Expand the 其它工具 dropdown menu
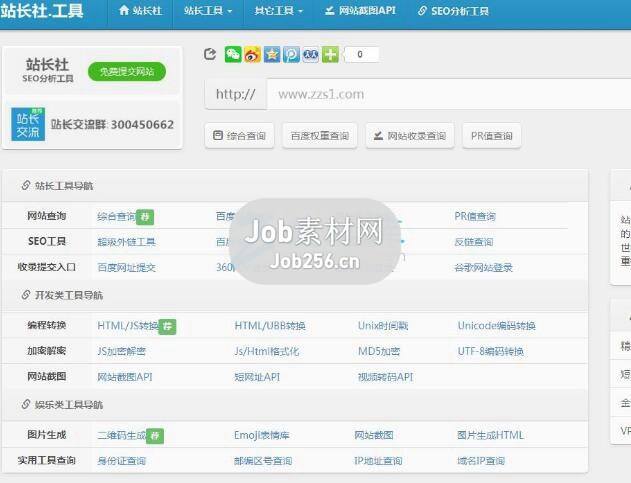Screen dimensions: 631x483 click(x=278, y=11)
